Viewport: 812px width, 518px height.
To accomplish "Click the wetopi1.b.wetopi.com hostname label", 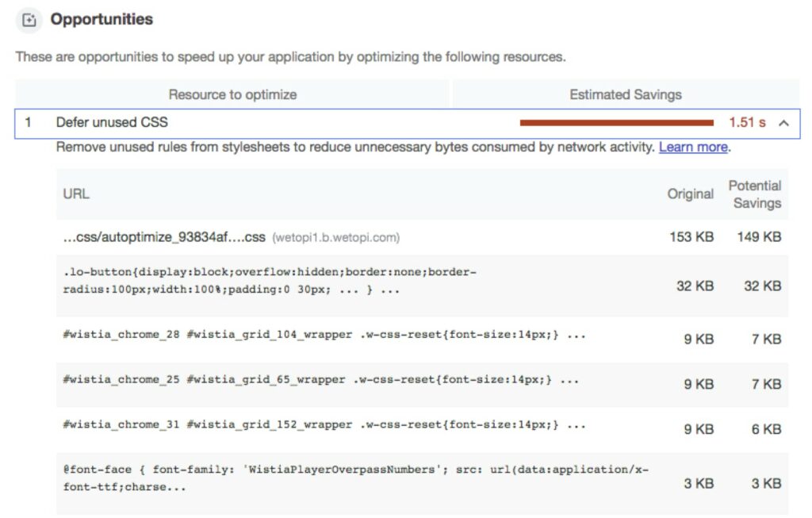I will point(336,236).
